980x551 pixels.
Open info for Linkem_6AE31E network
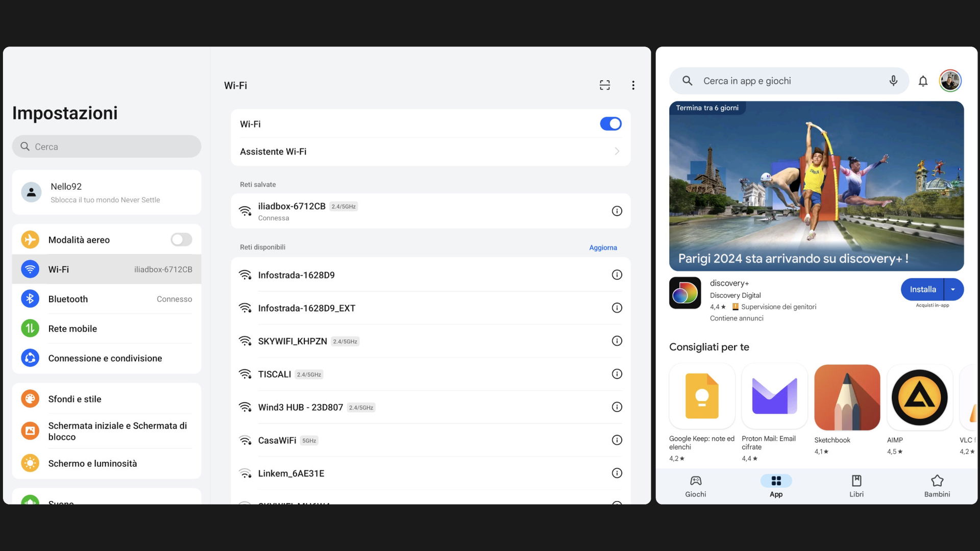(617, 473)
